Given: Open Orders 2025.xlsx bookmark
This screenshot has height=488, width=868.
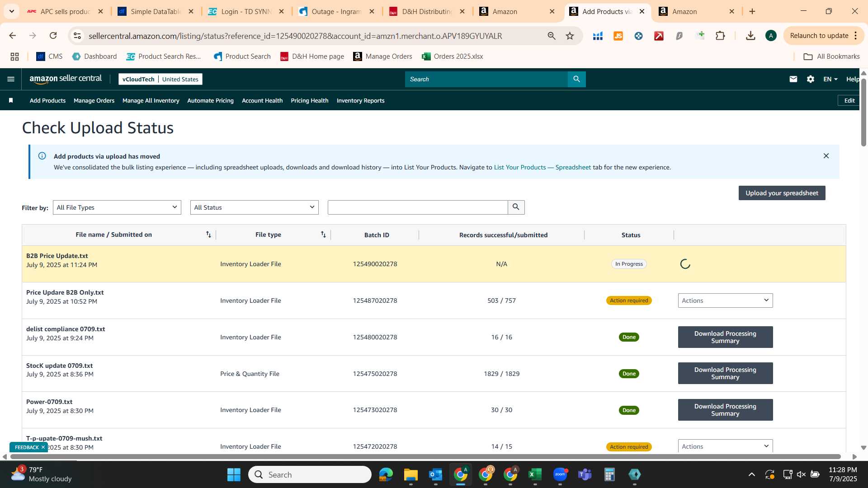Looking at the screenshot, I should coord(452,56).
